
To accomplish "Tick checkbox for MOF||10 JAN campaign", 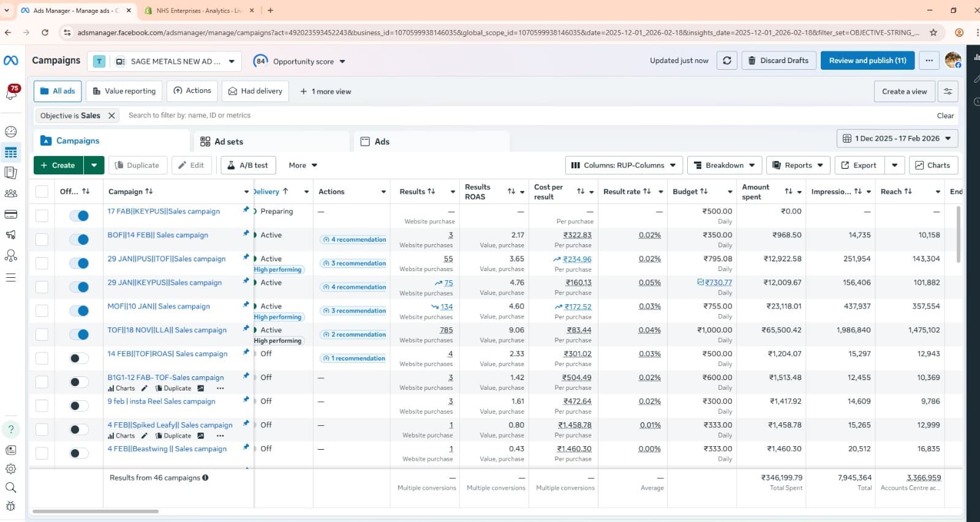I will 42,311.
